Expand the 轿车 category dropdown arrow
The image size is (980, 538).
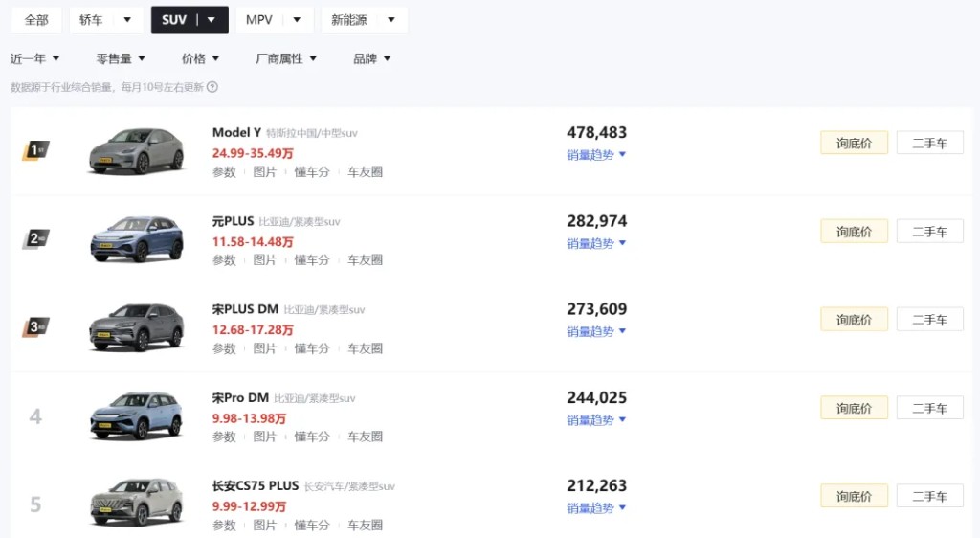click(x=127, y=20)
